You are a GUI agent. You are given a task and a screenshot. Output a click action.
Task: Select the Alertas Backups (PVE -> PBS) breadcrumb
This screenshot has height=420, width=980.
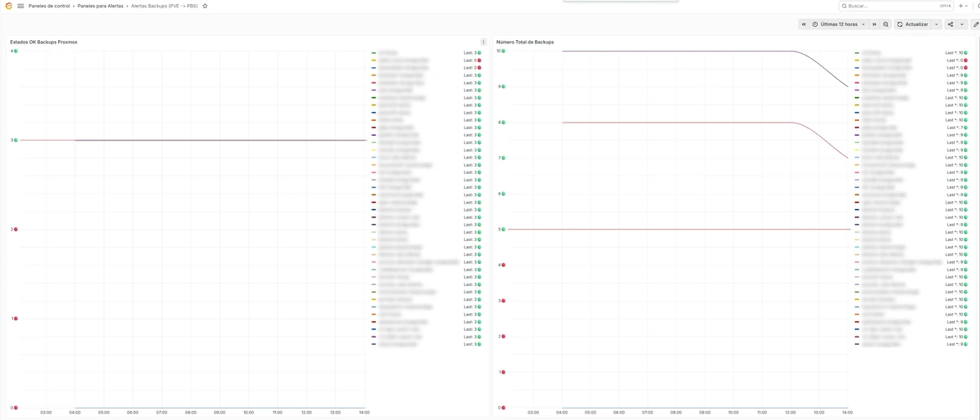[x=164, y=6]
